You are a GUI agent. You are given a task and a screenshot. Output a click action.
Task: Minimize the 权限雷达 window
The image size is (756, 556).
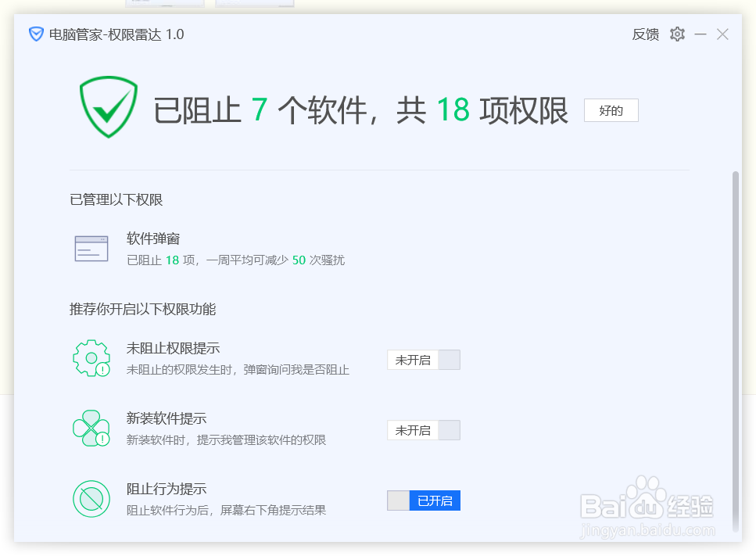click(x=700, y=34)
